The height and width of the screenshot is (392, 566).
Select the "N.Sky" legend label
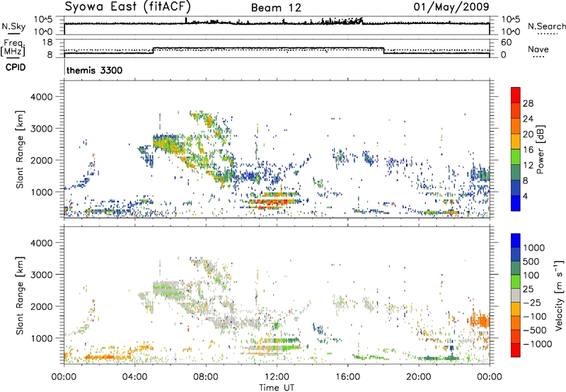[x=13, y=26]
